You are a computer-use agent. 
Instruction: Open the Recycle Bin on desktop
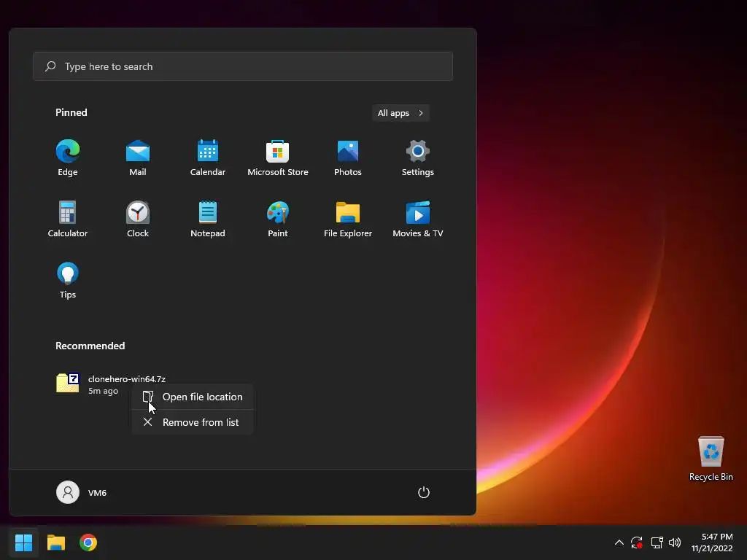point(711,458)
